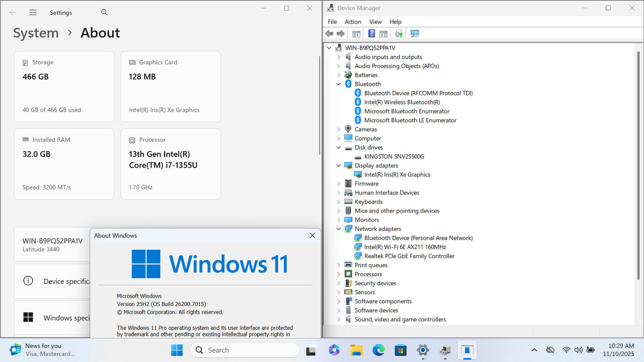Click the Update device driver toolbar icon

coord(399,34)
